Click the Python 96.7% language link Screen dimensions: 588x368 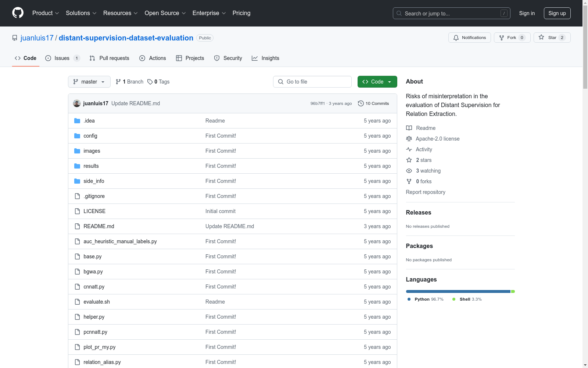coord(426,299)
